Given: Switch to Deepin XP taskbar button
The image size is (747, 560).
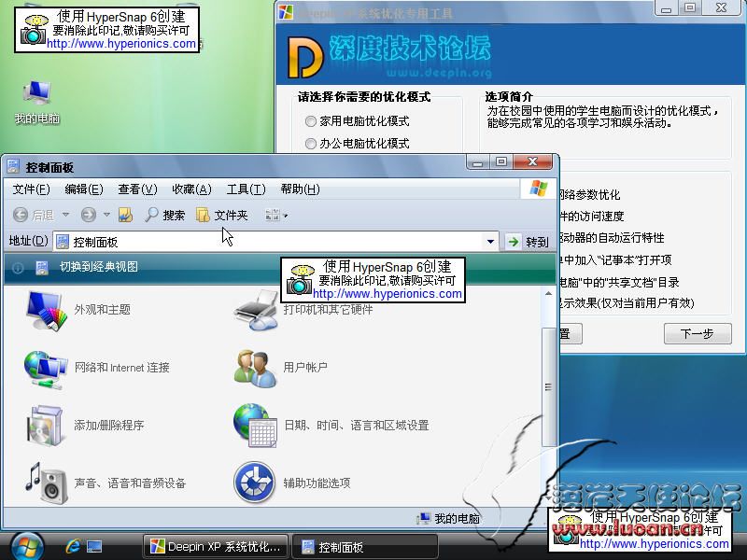Looking at the screenshot, I should tap(216, 547).
